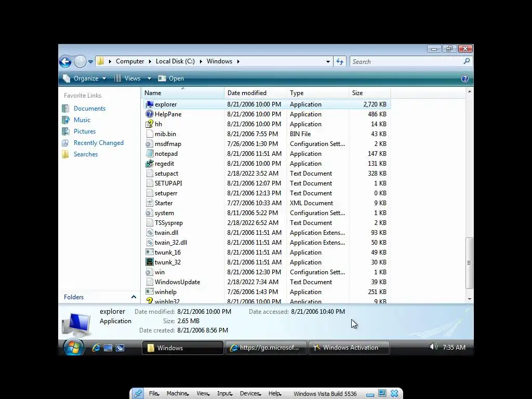Click the Forward navigation arrow

[80, 62]
